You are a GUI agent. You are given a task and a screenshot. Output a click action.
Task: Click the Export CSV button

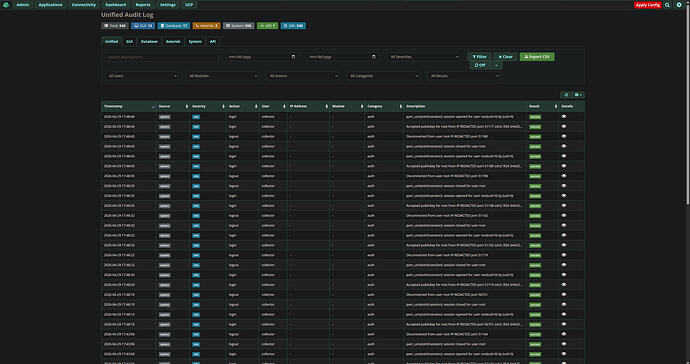(x=537, y=57)
